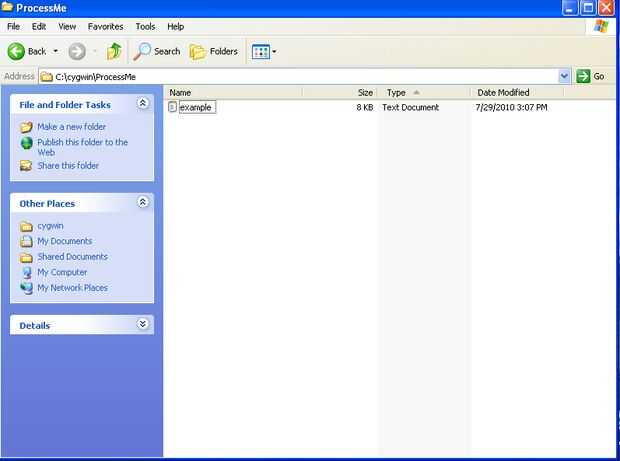Click the Shared Documents folder icon
Image resolution: width=620 pixels, height=461 pixels.
coord(26,257)
